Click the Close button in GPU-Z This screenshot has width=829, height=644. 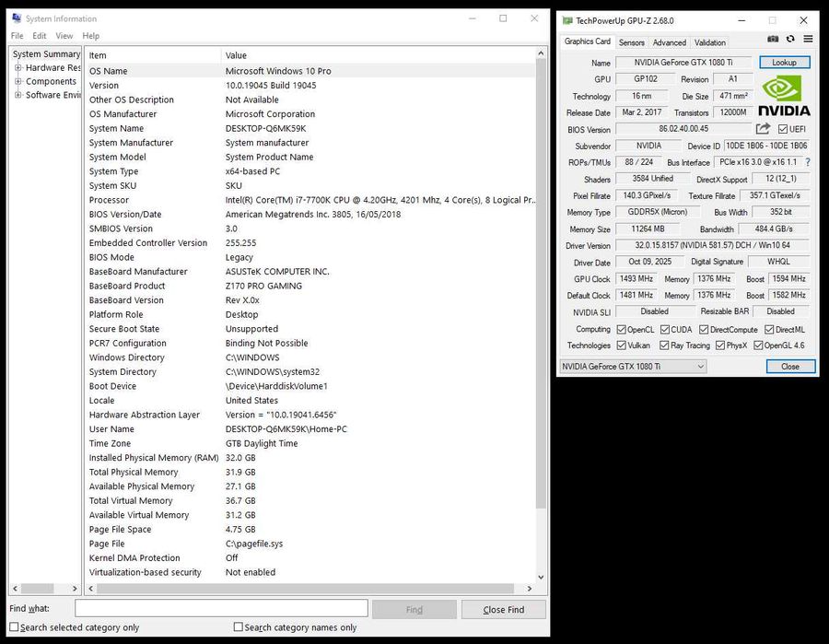tap(790, 367)
